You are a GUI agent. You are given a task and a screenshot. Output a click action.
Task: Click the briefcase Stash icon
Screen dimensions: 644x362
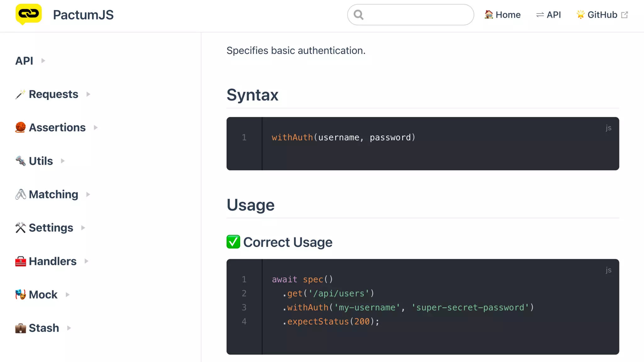pos(20,328)
